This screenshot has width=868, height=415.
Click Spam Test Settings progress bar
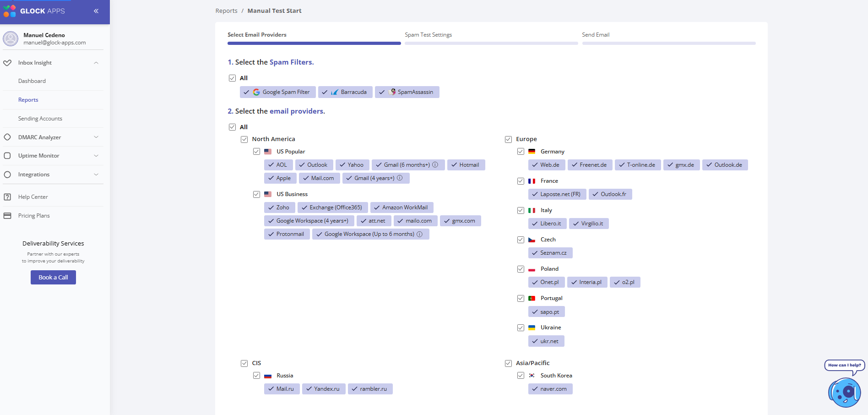pos(491,44)
